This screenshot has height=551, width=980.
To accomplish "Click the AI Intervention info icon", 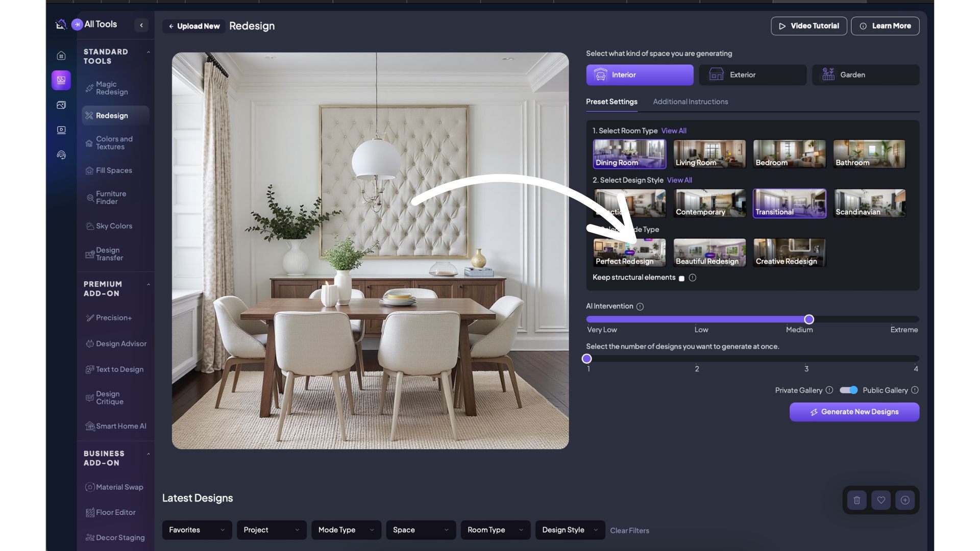I will [x=640, y=307].
